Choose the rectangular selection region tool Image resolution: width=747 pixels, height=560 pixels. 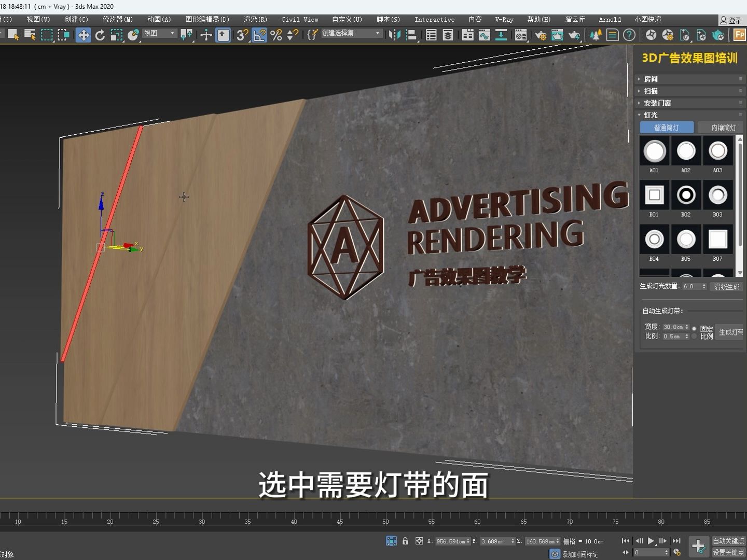click(47, 35)
